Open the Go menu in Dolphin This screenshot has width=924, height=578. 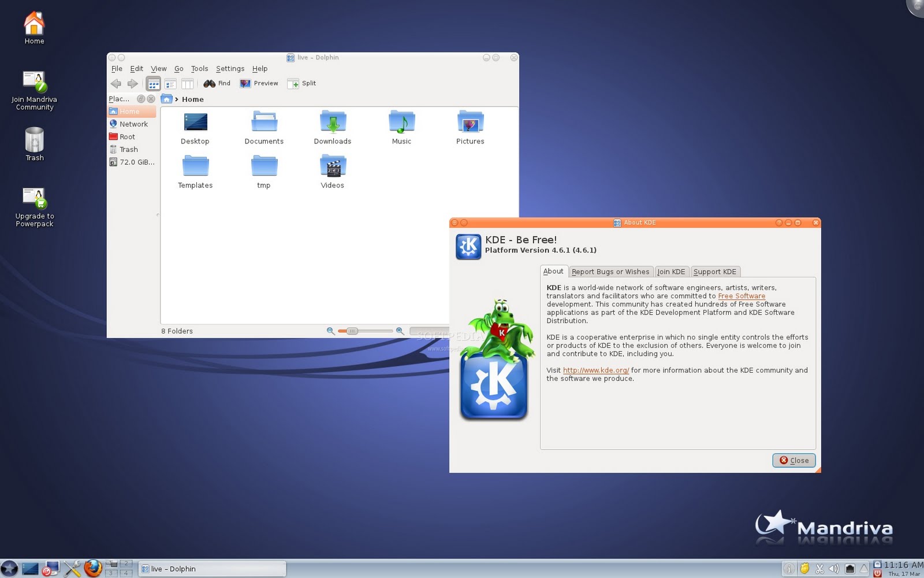click(x=179, y=68)
